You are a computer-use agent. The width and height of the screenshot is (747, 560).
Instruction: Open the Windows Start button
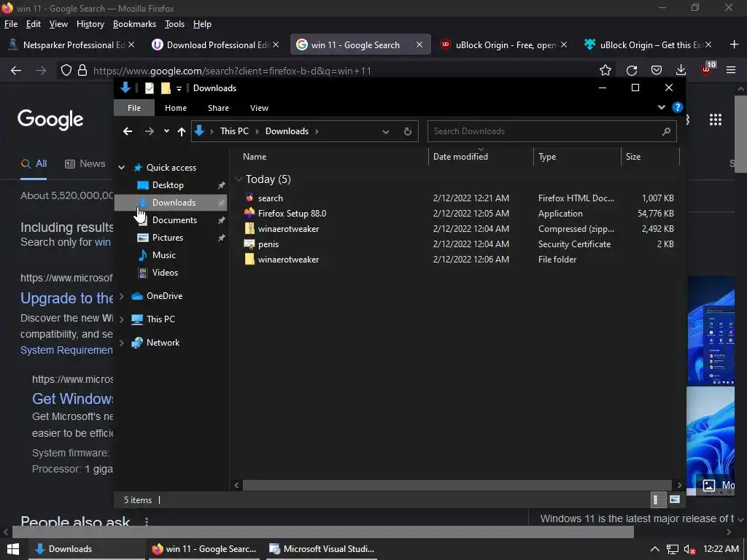(13, 549)
